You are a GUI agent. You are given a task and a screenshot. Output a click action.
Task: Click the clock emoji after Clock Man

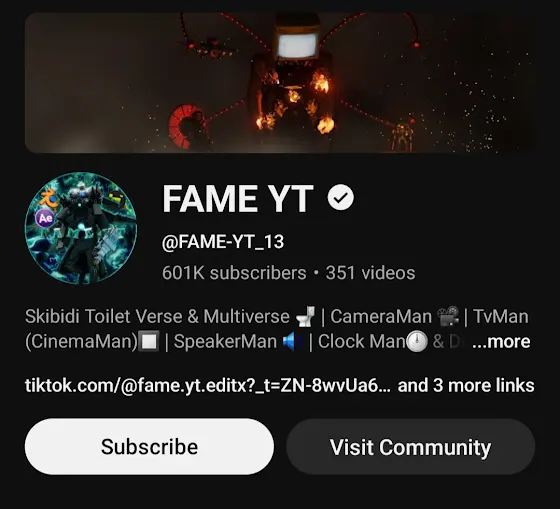pyautogui.click(x=417, y=341)
